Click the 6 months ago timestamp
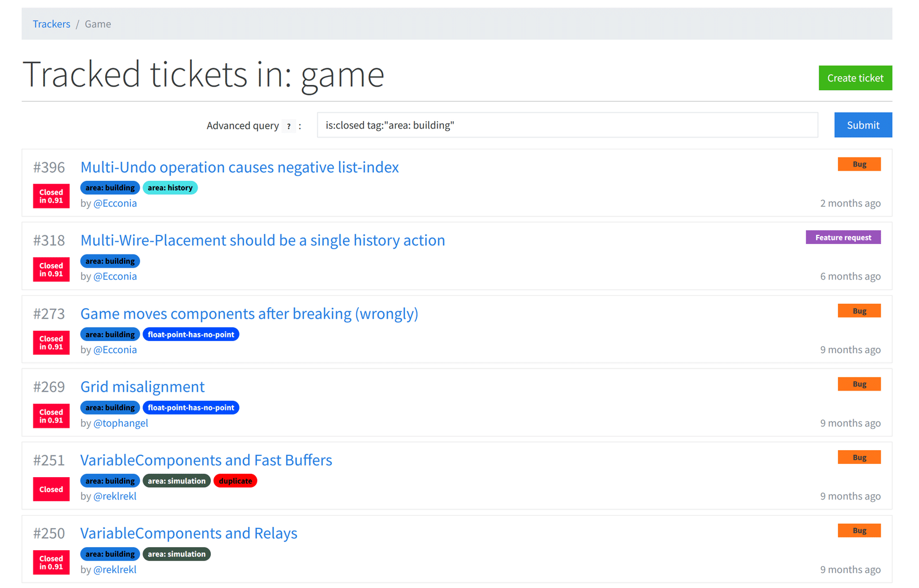The image size is (919, 588). click(x=850, y=276)
